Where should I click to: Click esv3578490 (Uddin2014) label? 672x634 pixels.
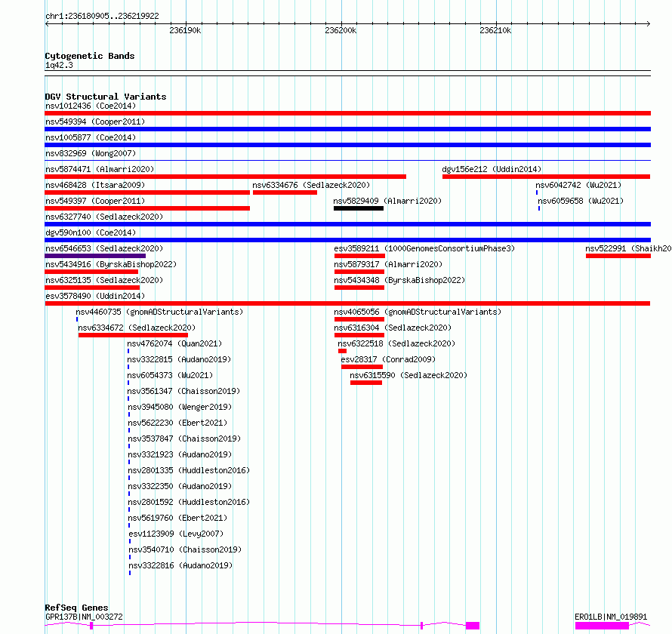pos(95,296)
